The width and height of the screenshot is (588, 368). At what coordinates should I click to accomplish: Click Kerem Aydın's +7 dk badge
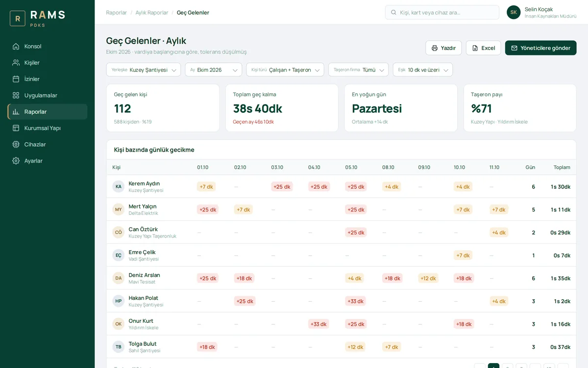coord(206,186)
